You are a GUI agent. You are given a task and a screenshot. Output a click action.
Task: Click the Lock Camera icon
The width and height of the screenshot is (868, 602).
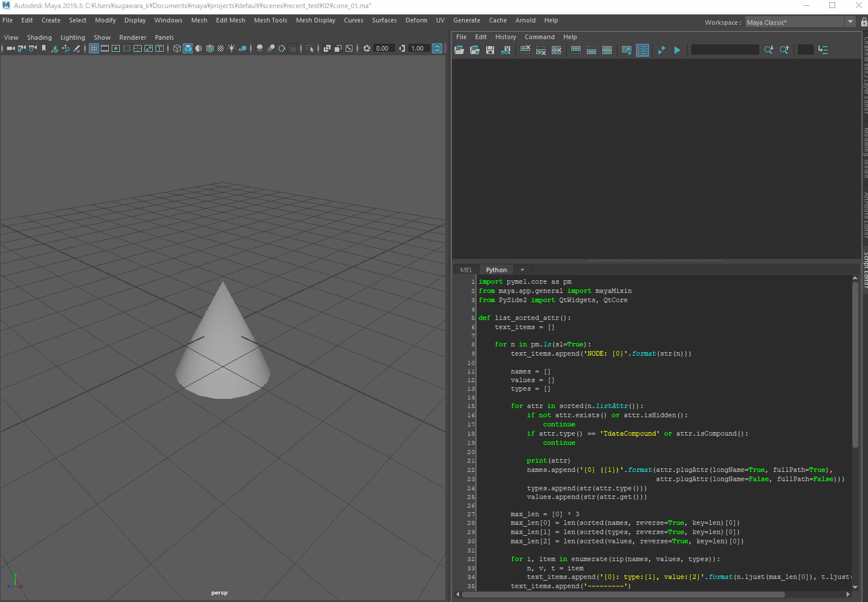21,48
